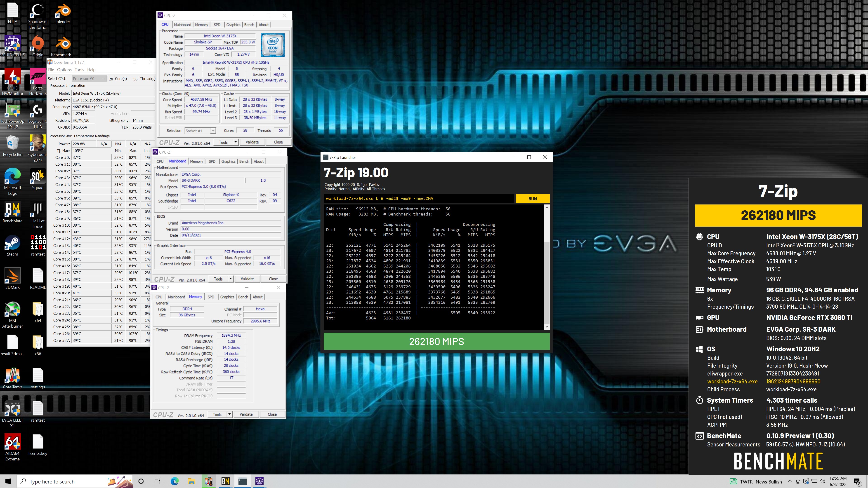The height and width of the screenshot is (488, 868).
Task: Open Task View on the taskbar
Action: point(157,481)
